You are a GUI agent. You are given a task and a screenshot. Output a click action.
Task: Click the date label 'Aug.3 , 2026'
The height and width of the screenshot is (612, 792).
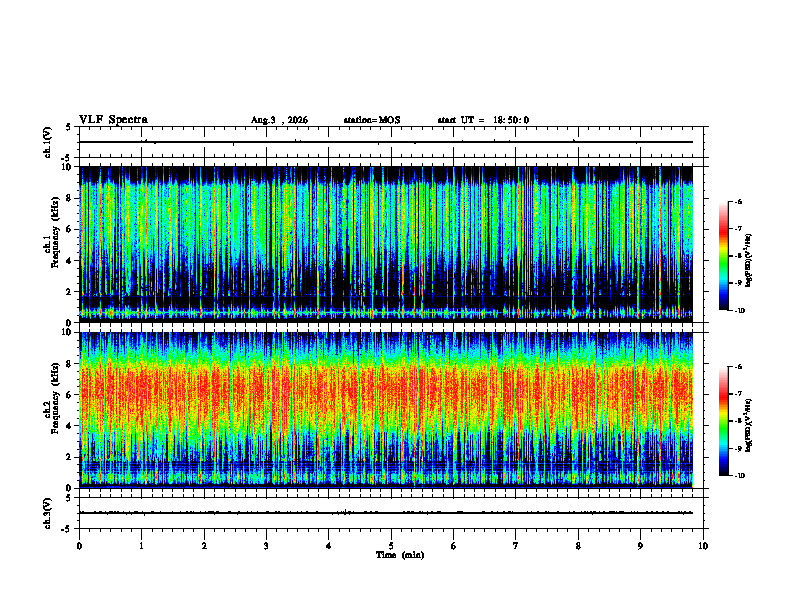pyautogui.click(x=279, y=120)
